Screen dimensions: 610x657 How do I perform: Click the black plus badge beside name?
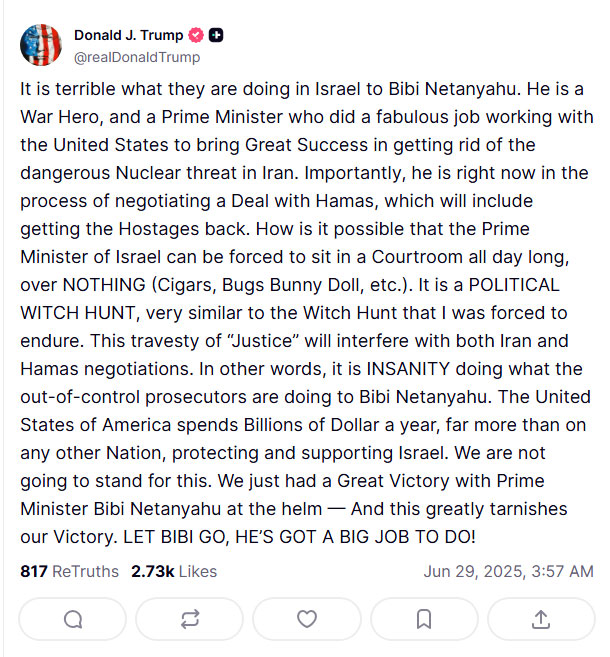click(215, 36)
